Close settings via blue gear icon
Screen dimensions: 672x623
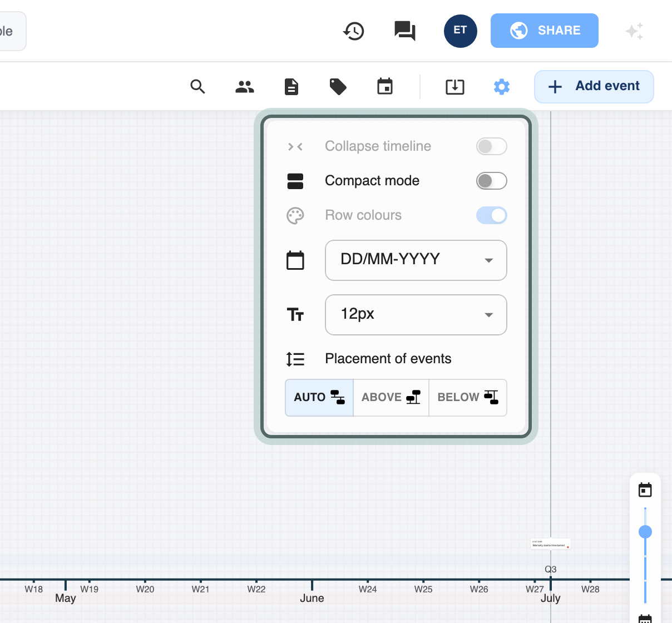(x=502, y=87)
